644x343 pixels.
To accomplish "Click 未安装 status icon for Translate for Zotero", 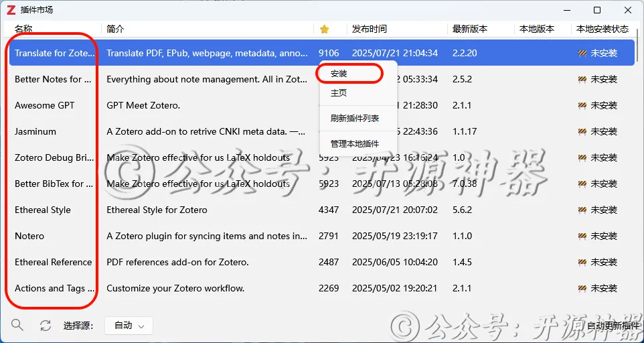I will pyautogui.click(x=582, y=53).
